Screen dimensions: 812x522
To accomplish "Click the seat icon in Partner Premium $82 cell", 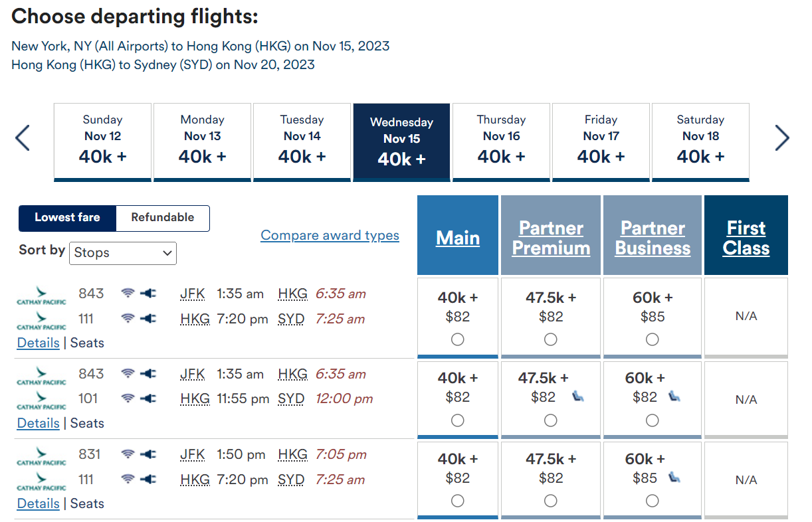I will click(577, 396).
